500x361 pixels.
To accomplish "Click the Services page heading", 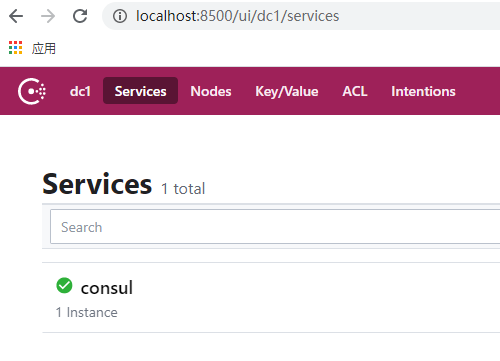I will click(x=97, y=184).
